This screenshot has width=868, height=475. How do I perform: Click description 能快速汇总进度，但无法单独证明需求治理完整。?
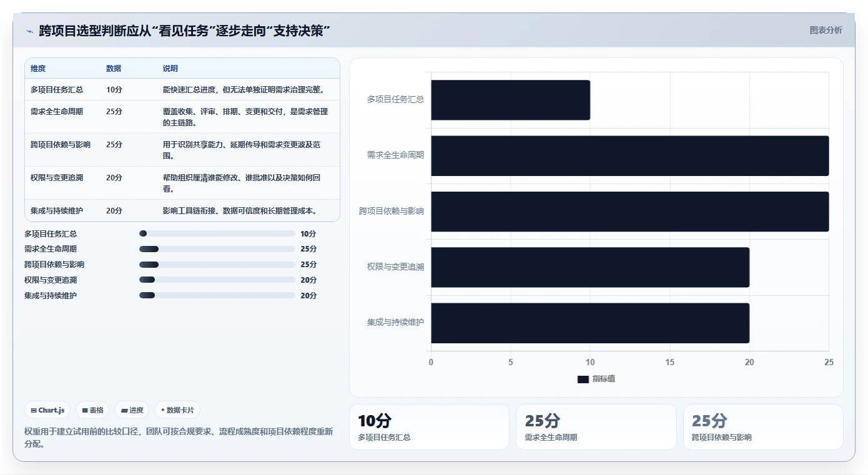coord(244,89)
